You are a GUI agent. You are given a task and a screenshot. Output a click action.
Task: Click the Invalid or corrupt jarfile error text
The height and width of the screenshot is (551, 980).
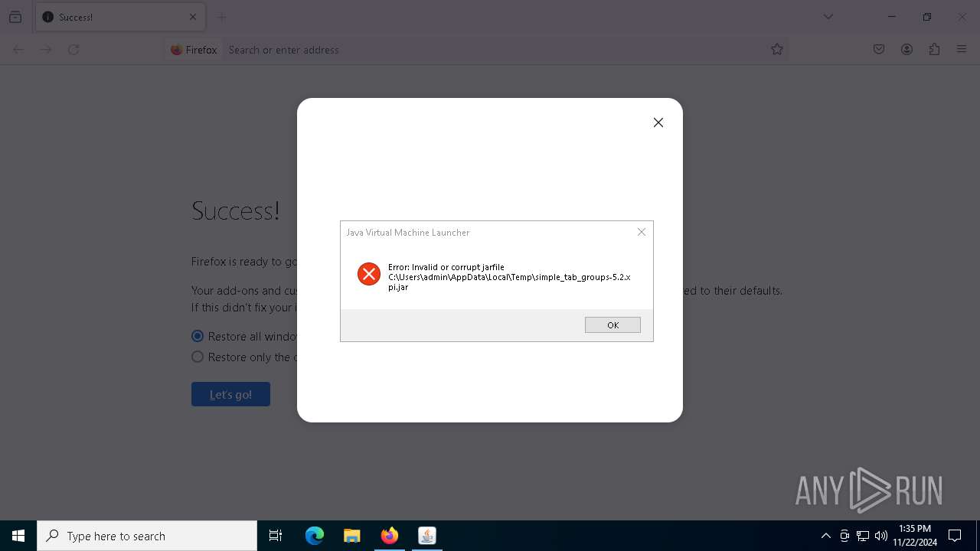[509, 277]
